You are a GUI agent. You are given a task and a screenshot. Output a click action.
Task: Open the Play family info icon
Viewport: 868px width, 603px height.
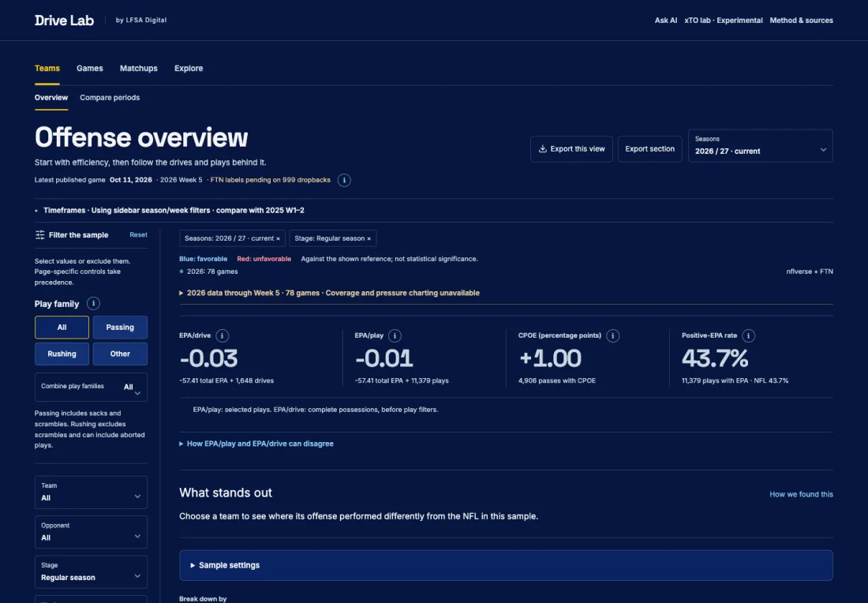(x=94, y=303)
